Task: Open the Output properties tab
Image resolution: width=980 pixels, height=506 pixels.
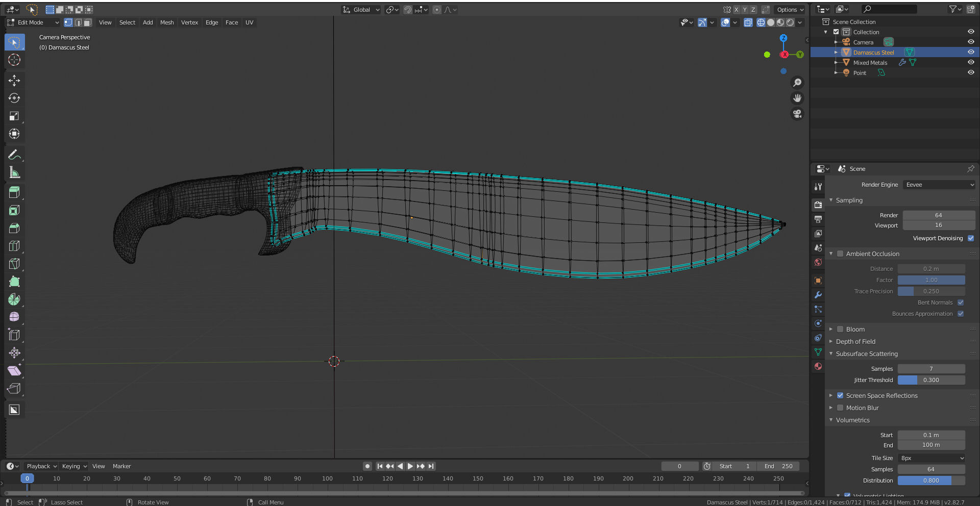Action: click(818, 219)
